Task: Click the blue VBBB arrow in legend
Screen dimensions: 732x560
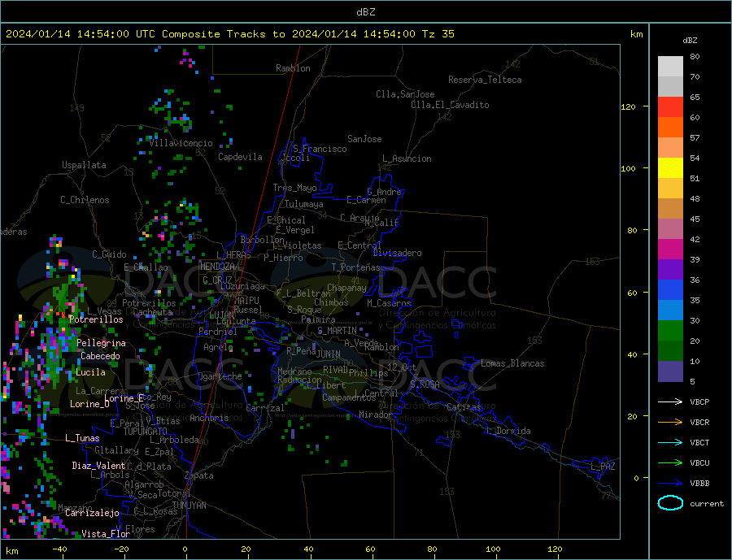Action: 670,483
